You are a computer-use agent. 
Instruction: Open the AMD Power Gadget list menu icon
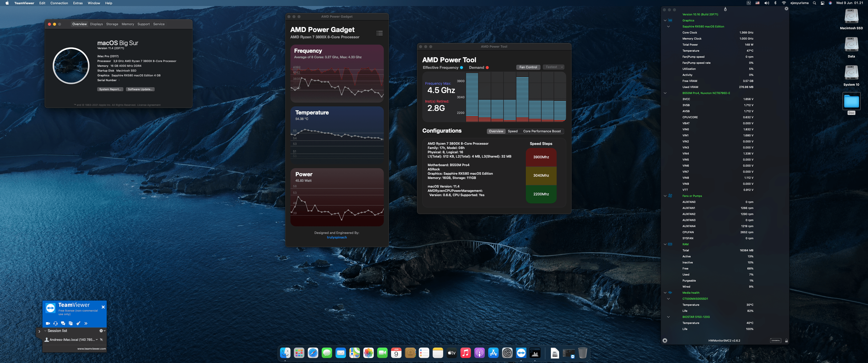[379, 33]
